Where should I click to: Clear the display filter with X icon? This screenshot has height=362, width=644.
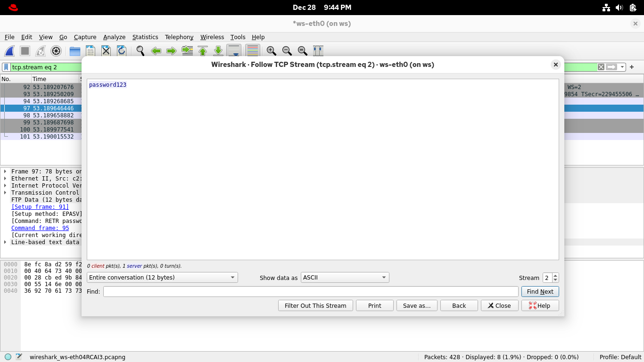(601, 67)
